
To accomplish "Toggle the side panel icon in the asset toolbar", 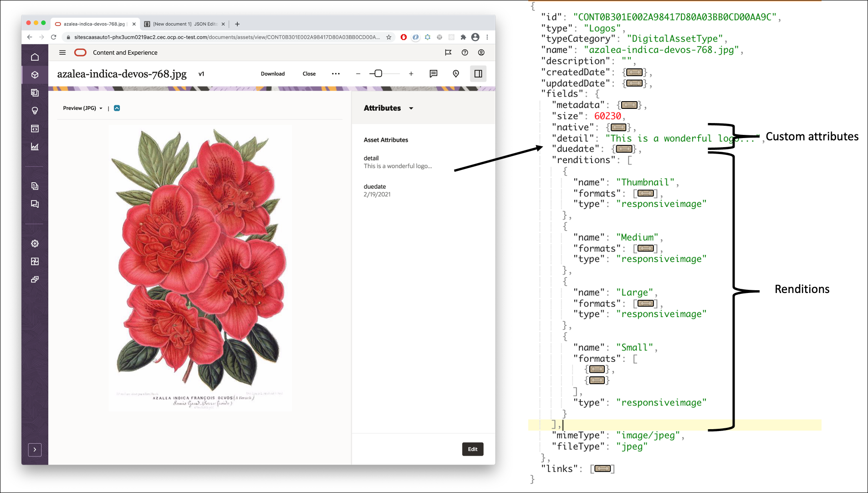I will coord(478,73).
